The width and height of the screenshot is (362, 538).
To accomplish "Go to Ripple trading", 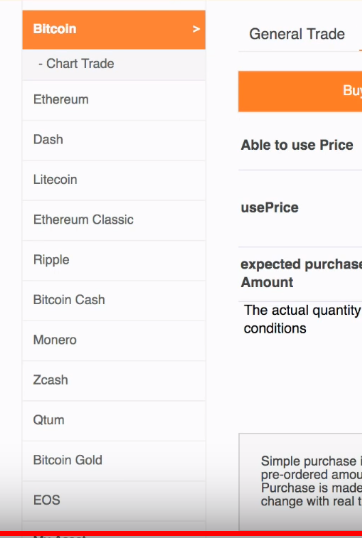I will [114, 260].
